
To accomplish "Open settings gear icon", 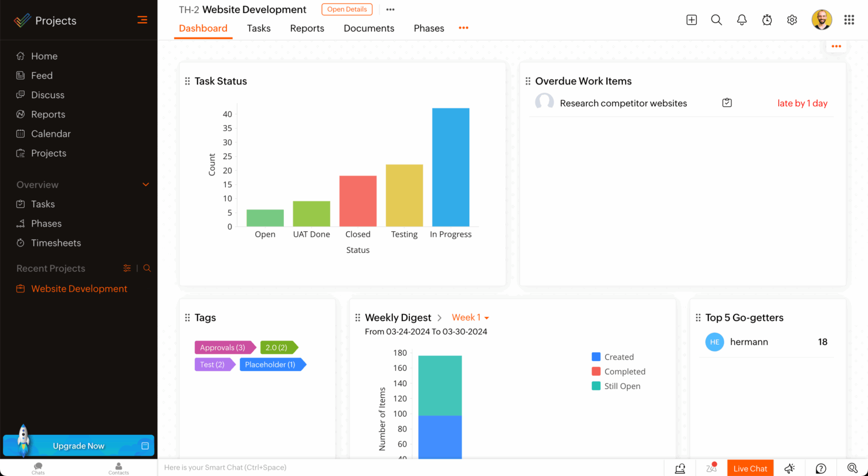I will 792,20.
